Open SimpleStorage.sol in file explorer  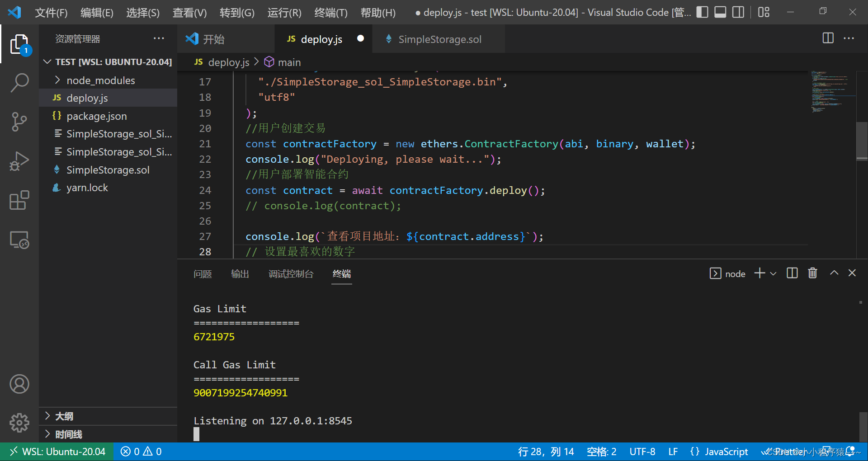(x=108, y=170)
